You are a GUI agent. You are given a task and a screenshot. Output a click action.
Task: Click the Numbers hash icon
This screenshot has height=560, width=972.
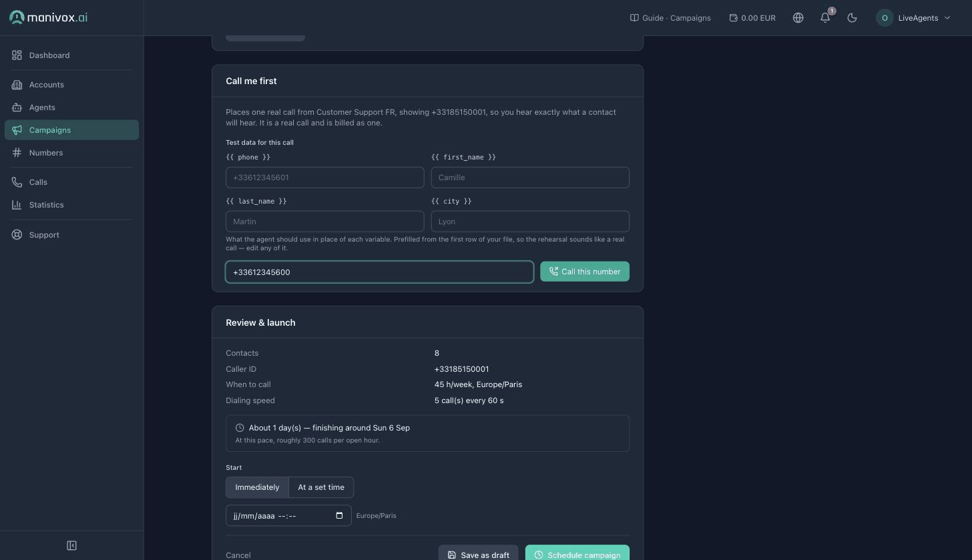point(17,153)
